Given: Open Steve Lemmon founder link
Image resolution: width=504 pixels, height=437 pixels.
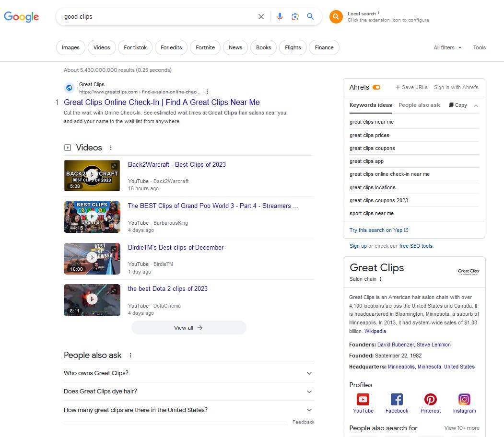Looking at the screenshot, I should click(x=434, y=345).
